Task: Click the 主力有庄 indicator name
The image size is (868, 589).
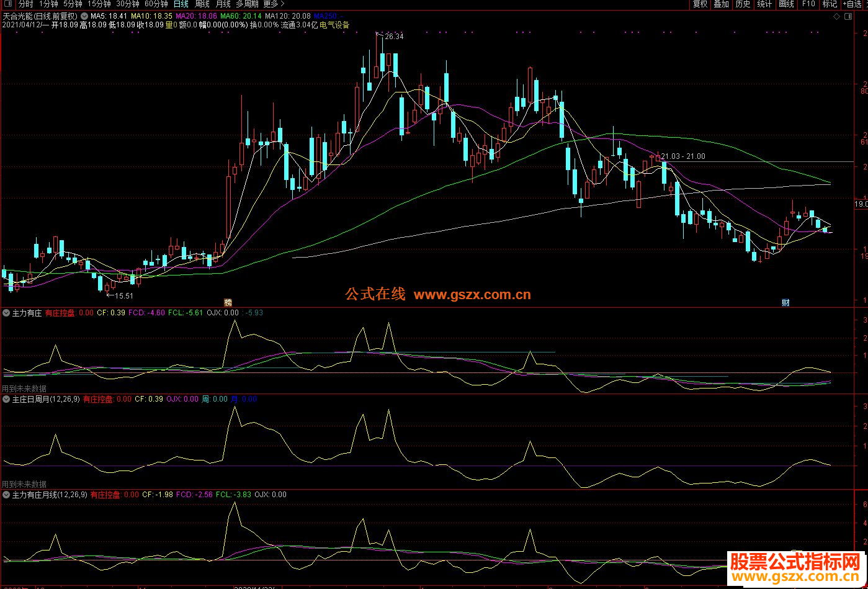Action: point(27,313)
